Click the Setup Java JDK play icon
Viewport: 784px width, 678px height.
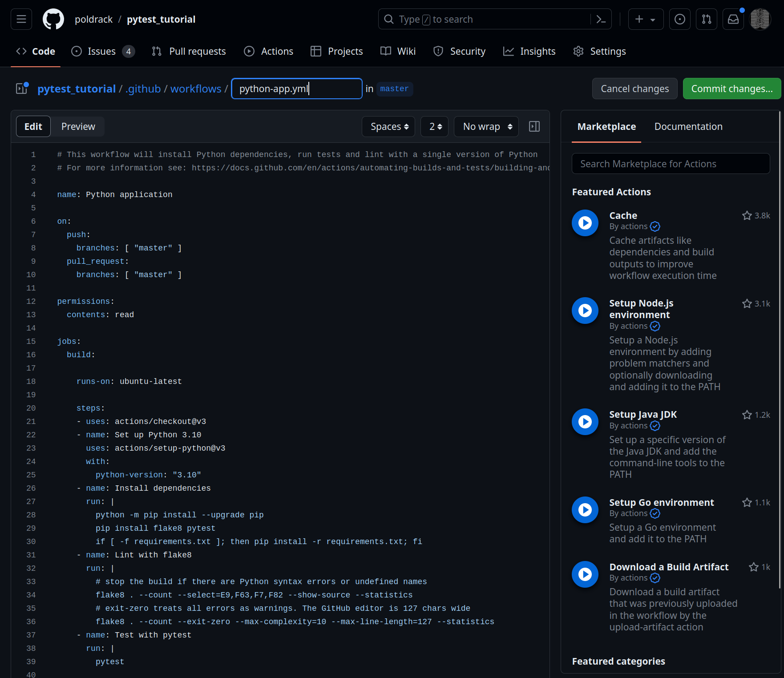(x=585, y=422)
